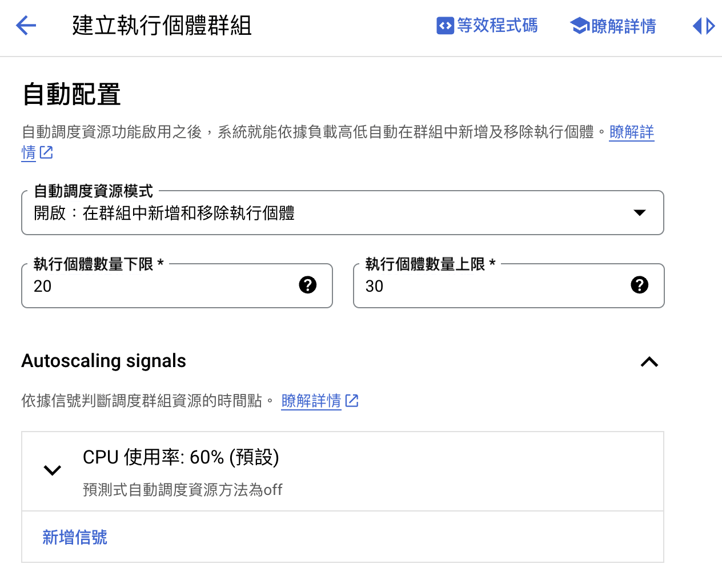The width and height of the screenshot is (722, 588).
Task: Click the back arrow to leave 建立執行個體群組
Action: 26,26
